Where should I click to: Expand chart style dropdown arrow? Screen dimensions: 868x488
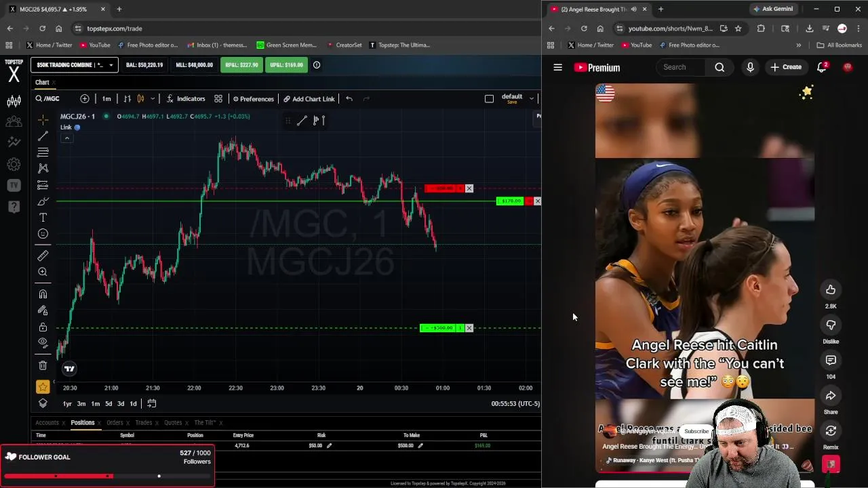tap(153, 99)
